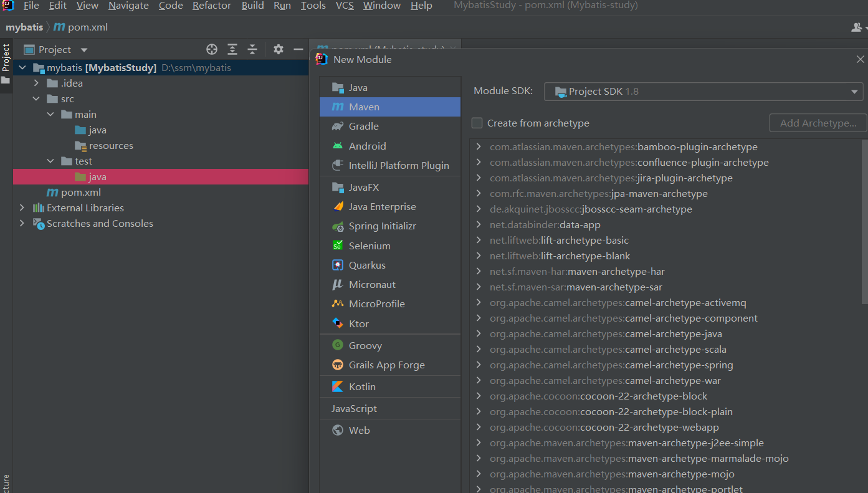Choose the Gradle elephant icon
Screen dimensions: 868x493
pos(338,127)
